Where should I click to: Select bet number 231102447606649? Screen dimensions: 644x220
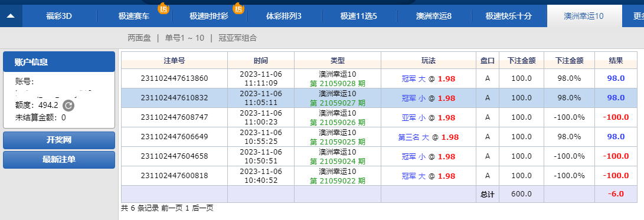coord(175,137)
